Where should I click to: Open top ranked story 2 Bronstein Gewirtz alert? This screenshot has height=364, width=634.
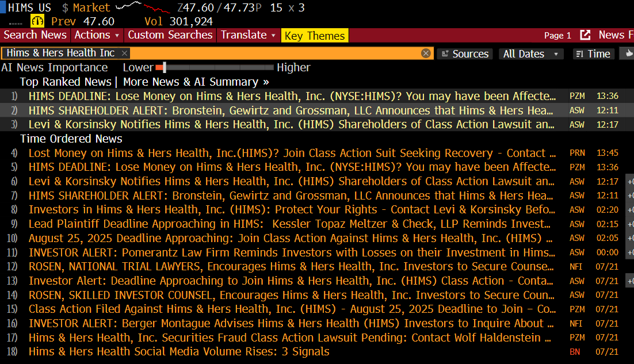click(x=291, y=110)
